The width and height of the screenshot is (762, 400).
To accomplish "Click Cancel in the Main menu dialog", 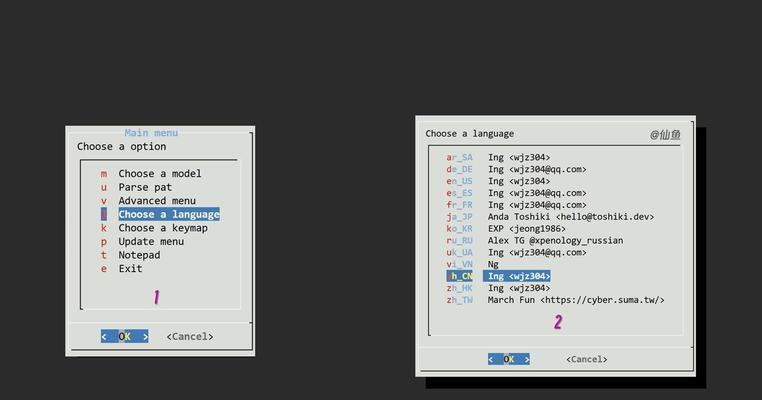I will click(190, 336).
